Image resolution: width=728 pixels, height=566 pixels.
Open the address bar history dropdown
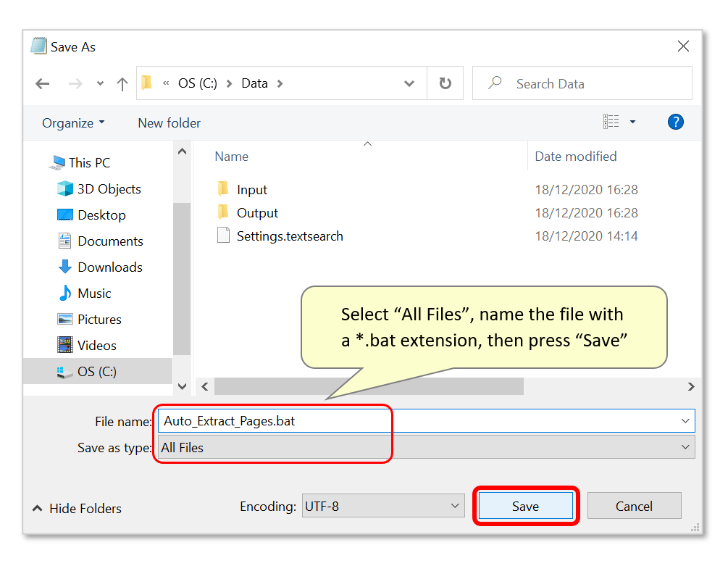click(x=409, y=83)
